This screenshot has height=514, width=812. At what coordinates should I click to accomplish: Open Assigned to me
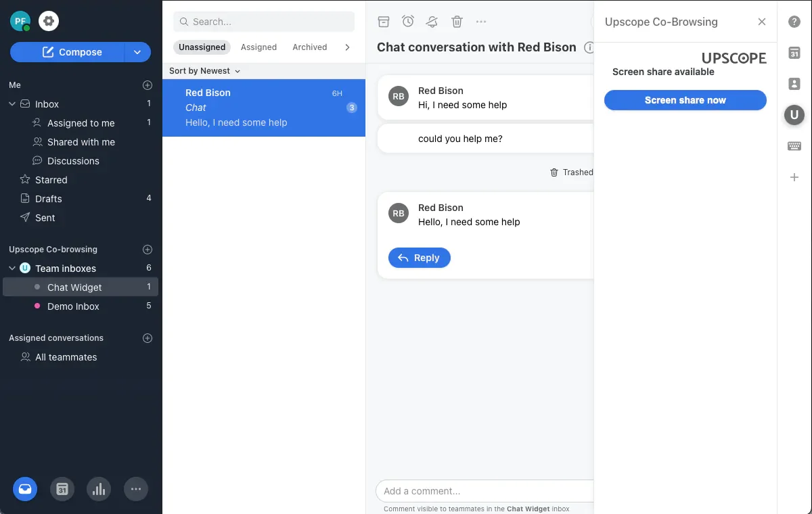point(81,123)
